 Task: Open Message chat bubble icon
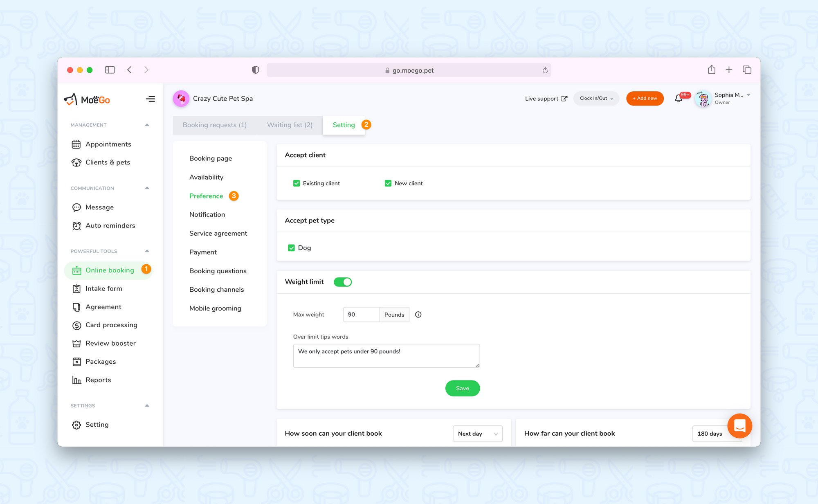76,207
